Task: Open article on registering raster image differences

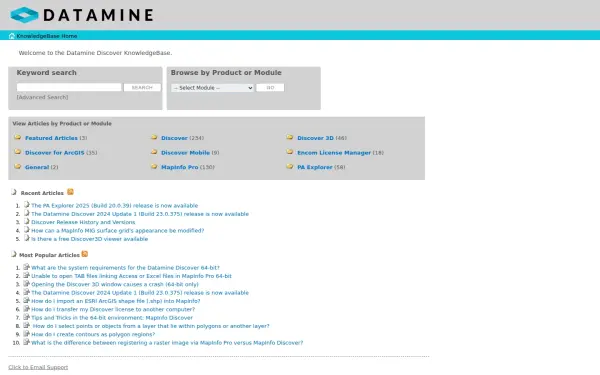Action: pos(167,343)
